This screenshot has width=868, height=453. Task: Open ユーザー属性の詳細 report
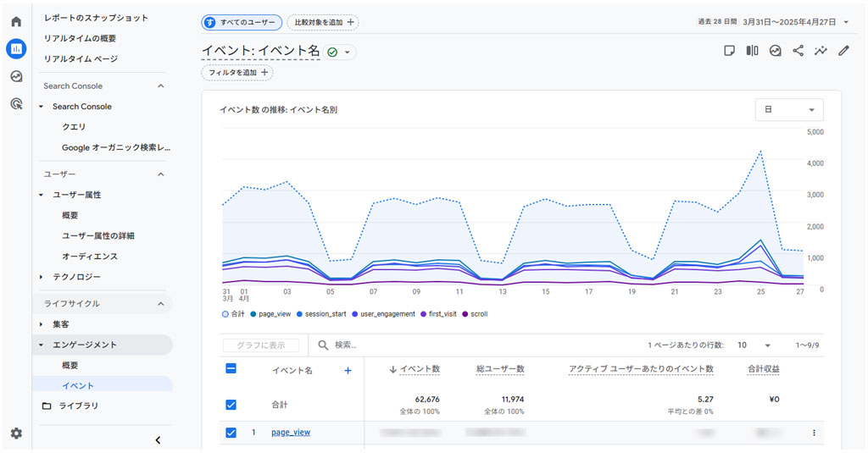click(98, 235)
